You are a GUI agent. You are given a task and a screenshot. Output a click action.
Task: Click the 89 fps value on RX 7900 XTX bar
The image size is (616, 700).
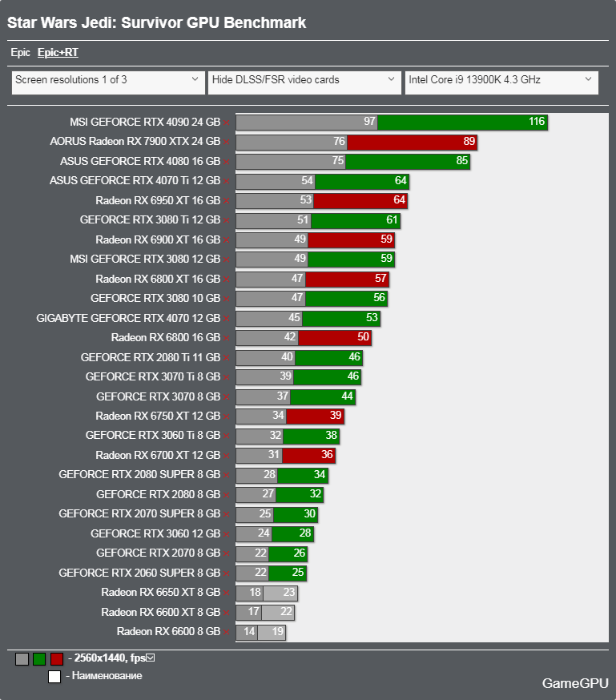(469, 141)
